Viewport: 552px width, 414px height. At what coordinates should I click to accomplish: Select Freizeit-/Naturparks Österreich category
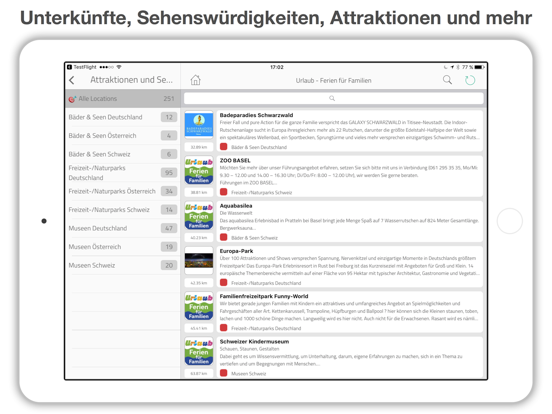(x=123, y=191)
